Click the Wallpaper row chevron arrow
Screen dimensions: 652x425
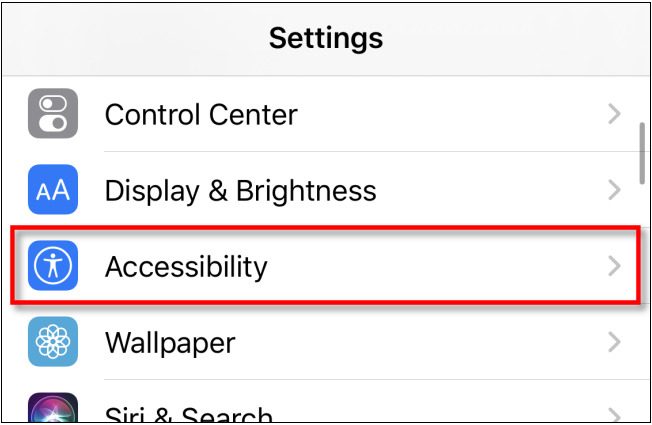(615, 343)
